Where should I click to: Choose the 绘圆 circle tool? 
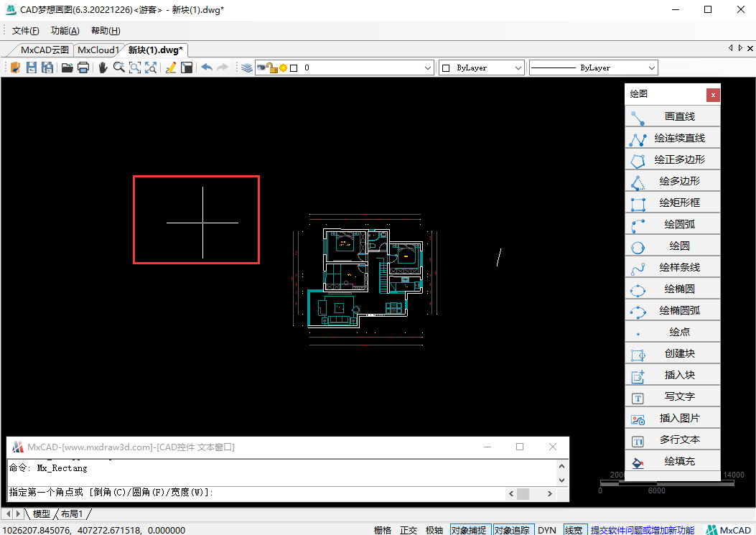pos(673,246)
